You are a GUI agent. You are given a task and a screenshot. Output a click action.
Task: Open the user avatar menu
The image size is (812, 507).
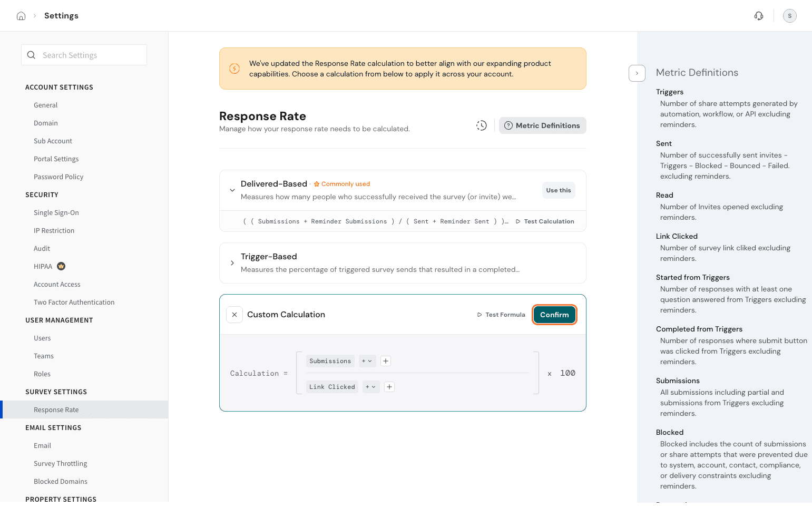pyautogui.click(x=789, y=16)
